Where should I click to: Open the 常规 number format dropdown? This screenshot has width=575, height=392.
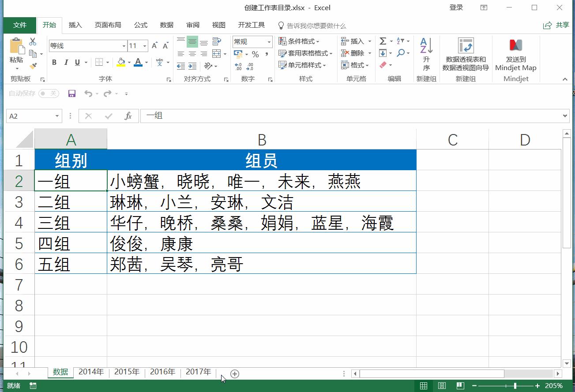(x=270, y=41)
